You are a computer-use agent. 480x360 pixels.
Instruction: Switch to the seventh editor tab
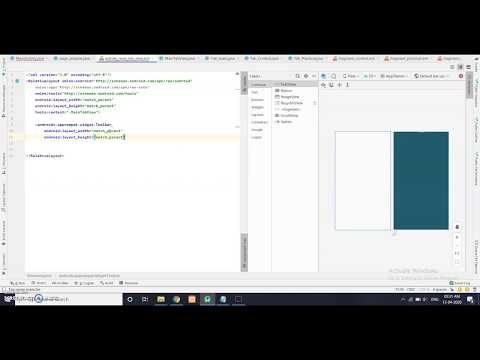point(308,59)
